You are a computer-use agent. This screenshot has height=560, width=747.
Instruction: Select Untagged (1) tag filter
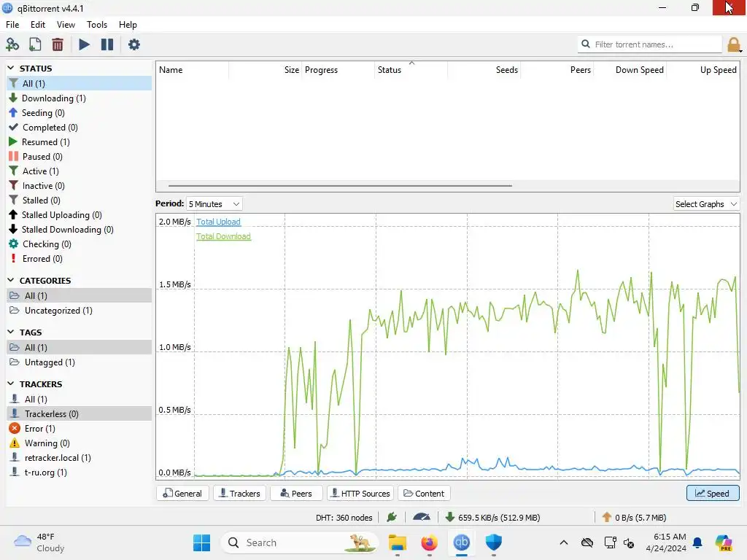point(79,362)
